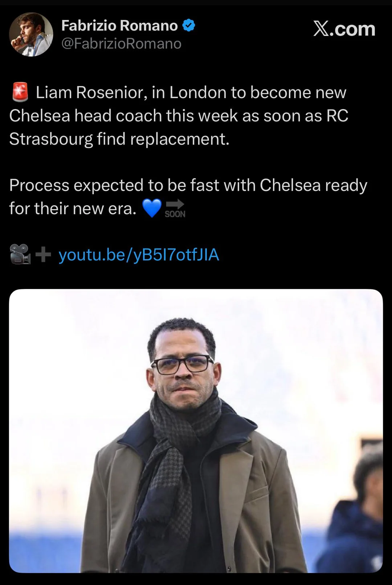Click the SOON arrow emoji
Screen dimensions: 392x585
175,208
